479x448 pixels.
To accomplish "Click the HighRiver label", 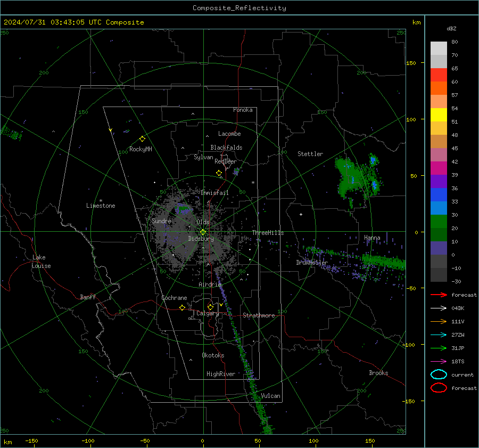I will (x=221, y=374).
